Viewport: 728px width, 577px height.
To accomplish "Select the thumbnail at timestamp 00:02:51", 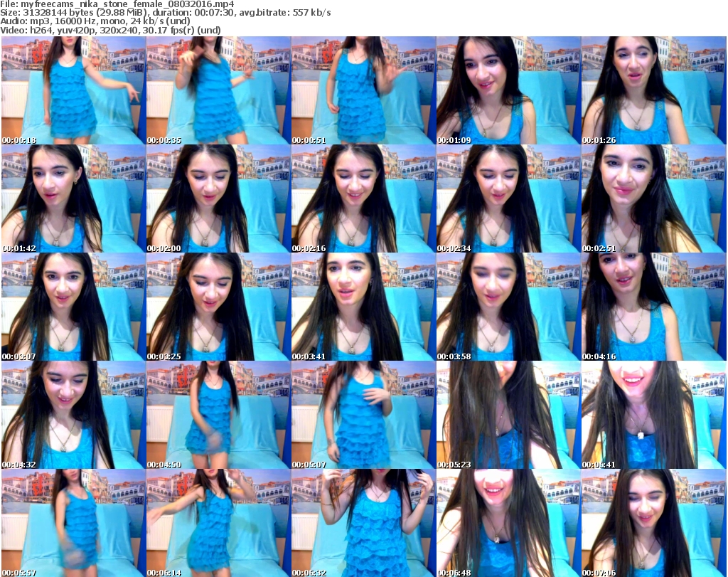I will pos(654,198).
